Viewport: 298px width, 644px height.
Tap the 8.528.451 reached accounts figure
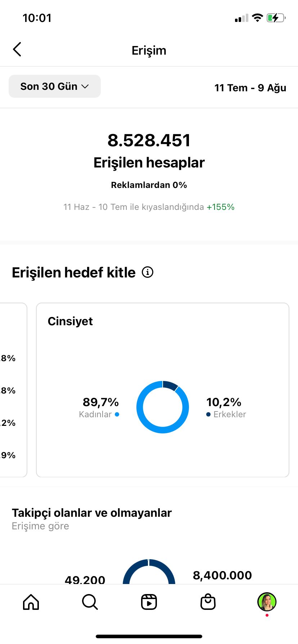149,140
